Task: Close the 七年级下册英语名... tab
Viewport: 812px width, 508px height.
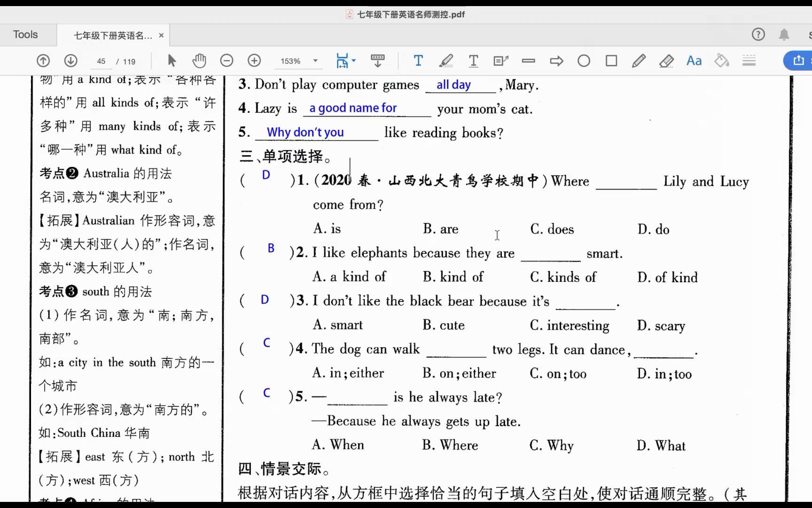Action: [x=161, y=35]
